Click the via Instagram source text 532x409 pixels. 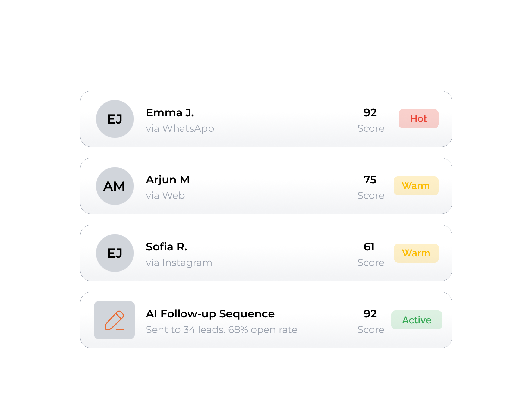pyautogui.click(x=179, y=263)
